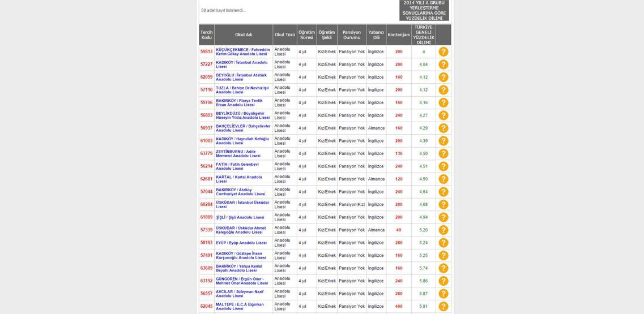Click the '58 adet kayıt listelendi' text
The height and width of the screenshot is (314, 644).
(x=224, y=10)
